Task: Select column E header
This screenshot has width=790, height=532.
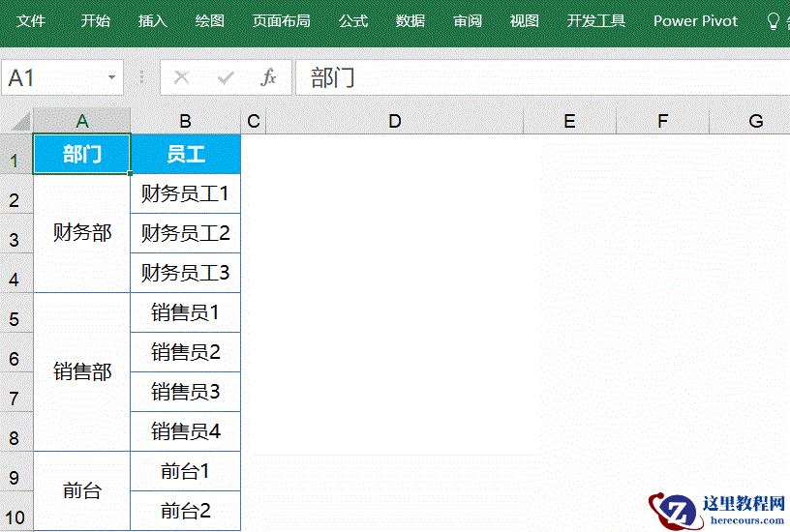Action: pyautogui.click(x=570, y=121)
